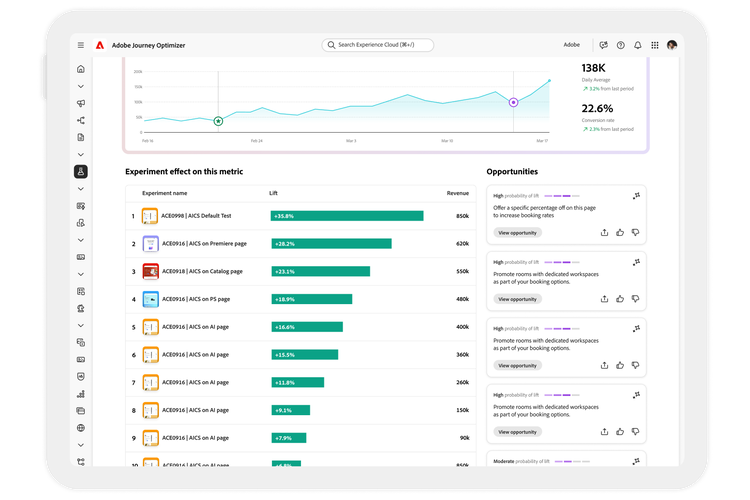750x500 pixels.
Task: Thumbs up the percentage-off opportunity
Action: click(620, 233)
